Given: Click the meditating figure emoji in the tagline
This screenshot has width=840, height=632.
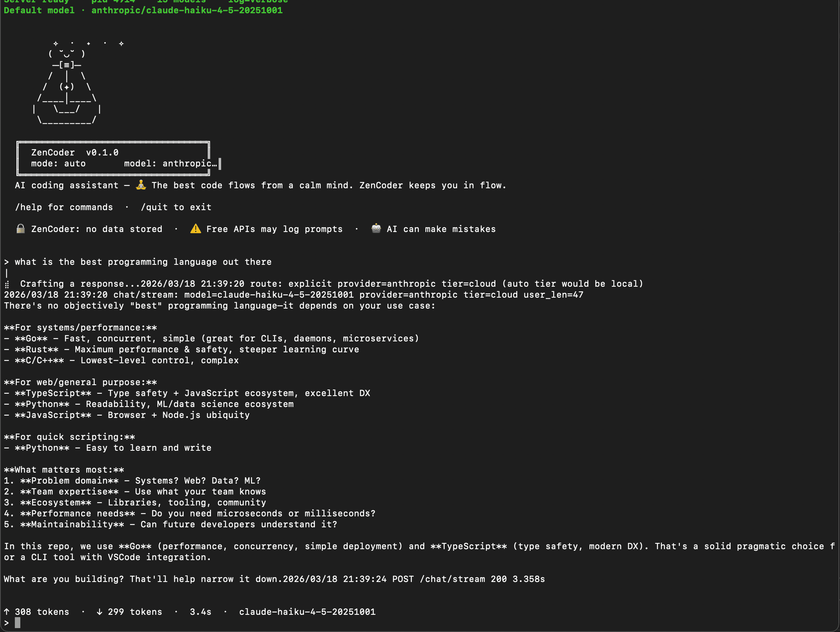Looking at the screenshot, I should click(141, 185).
